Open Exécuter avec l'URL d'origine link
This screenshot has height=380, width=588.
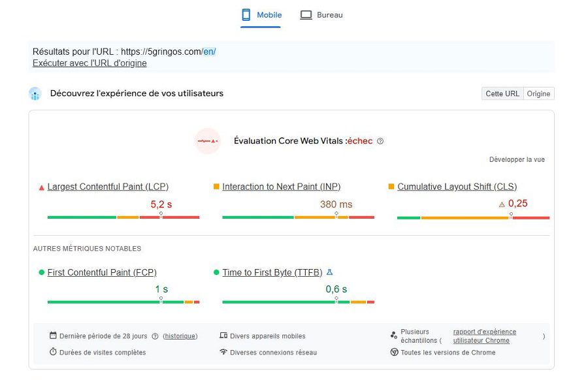pyautogui.click(x=90, y=63)
